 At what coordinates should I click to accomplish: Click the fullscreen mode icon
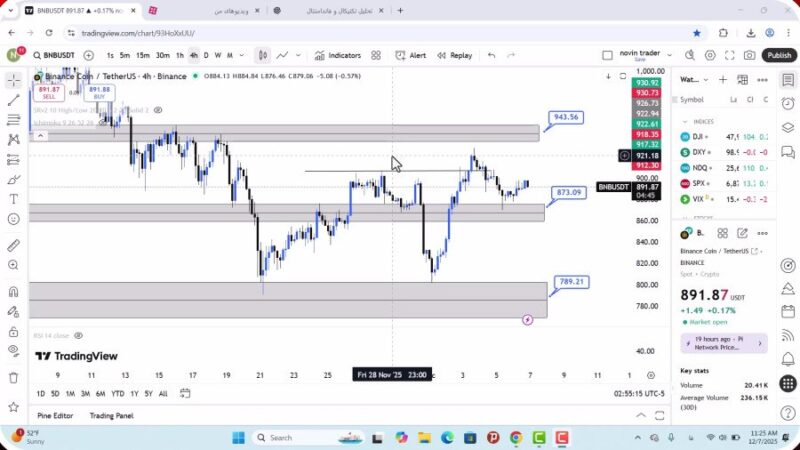pos(730,55)
